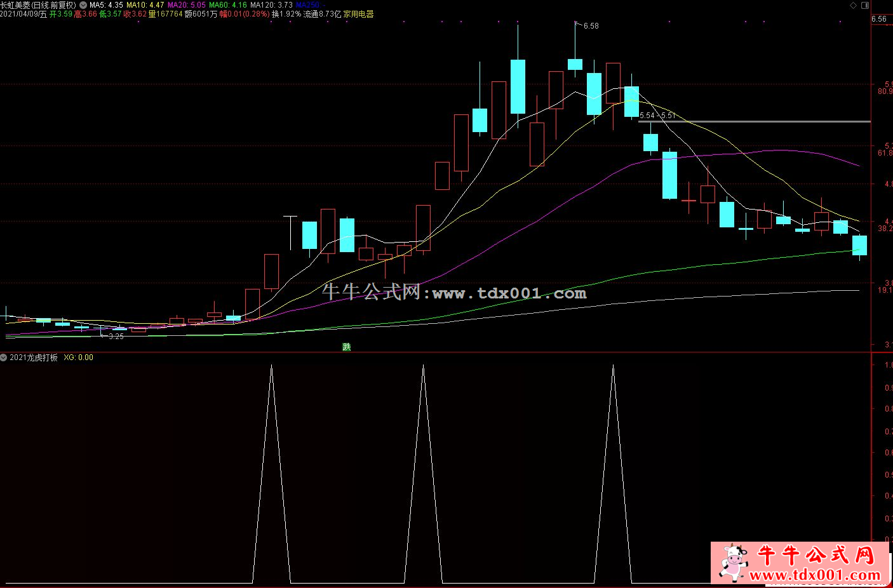
Task: Click the 3.25 low price annotation
Action: pyautogui.click(x=116, y=337)
